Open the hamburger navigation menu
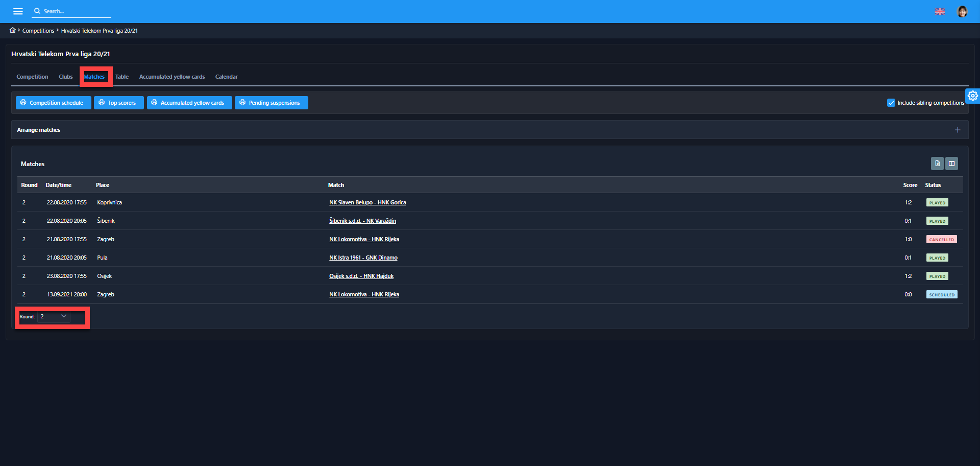 point(18,11)
